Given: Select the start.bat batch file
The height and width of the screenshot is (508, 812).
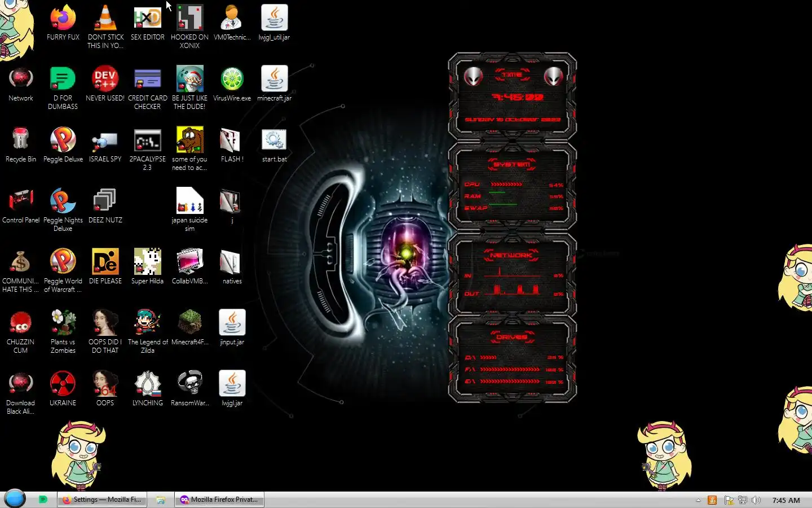Looking at the screenshot, I should [x=274, y=140].
